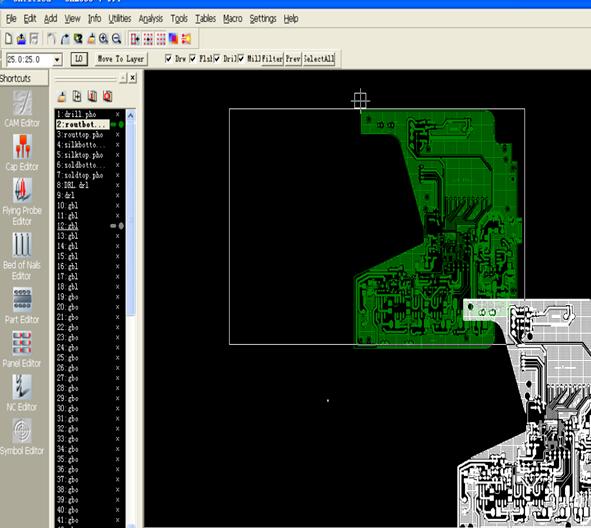Click the SelectAll button
The image size is (591, 528).
click(319, 59)
